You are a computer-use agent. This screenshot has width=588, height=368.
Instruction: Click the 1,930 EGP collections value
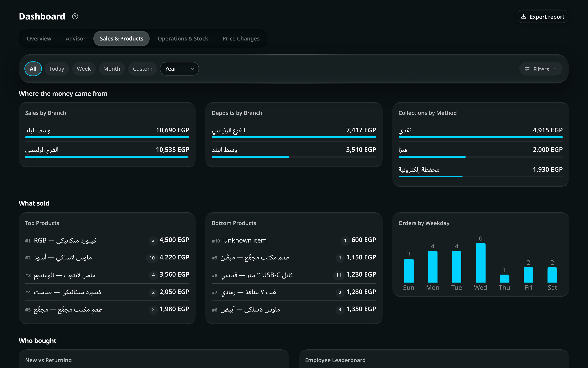[x=548, y=169]
